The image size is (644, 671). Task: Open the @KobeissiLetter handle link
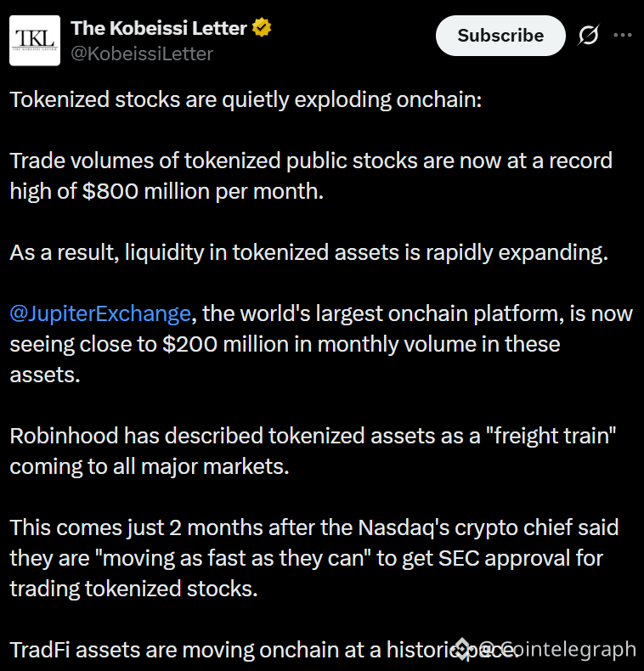pyautogui.click(x=142, y=54)
